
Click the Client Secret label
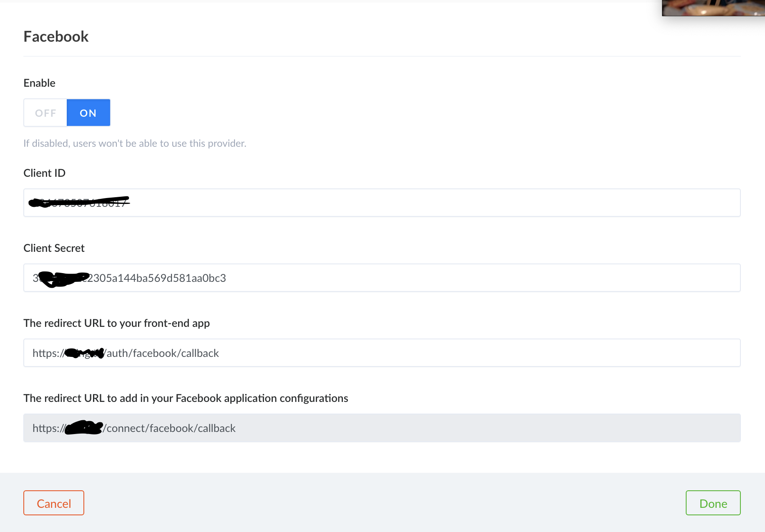click(54, 248)
